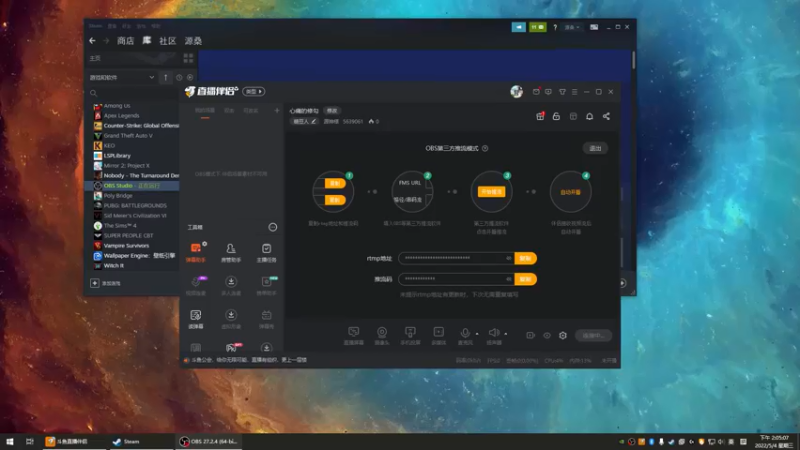Open the Steam Library tab (库)

146,41
